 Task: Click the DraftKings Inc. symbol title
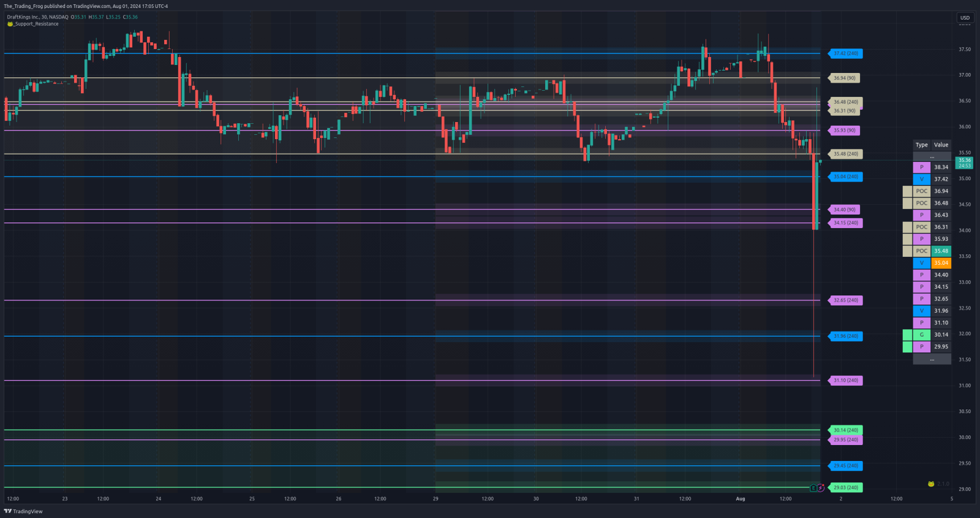(37, 17)
